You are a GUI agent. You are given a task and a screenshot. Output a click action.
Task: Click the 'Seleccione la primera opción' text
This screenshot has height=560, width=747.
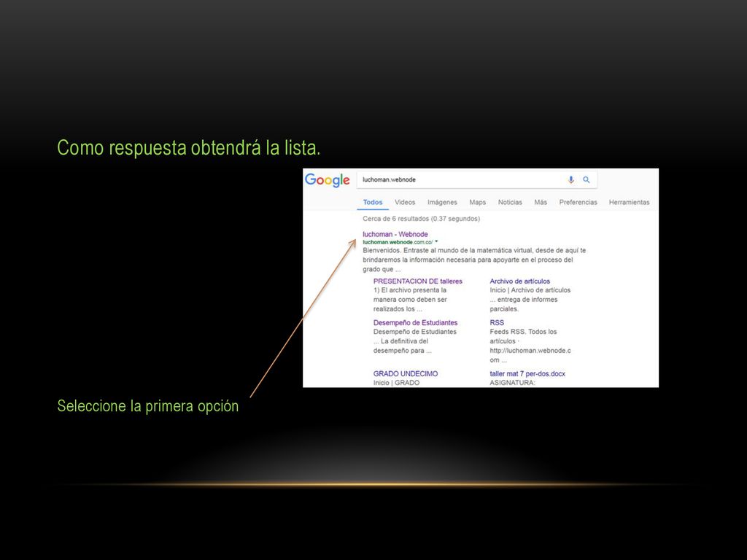147,405
